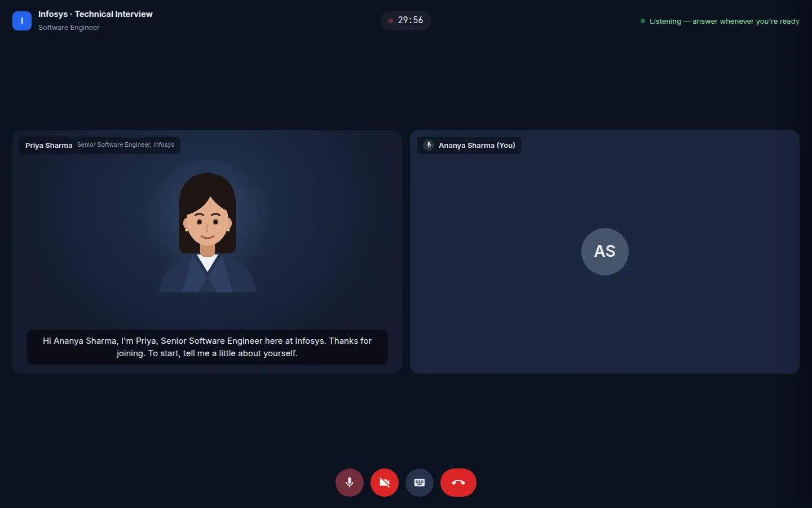The width and height of the screenshot is (812, 508).
Task: Click the Senior Software Engineer, Infosys role label
Action: pyautogui.click(x=126, y=145)
